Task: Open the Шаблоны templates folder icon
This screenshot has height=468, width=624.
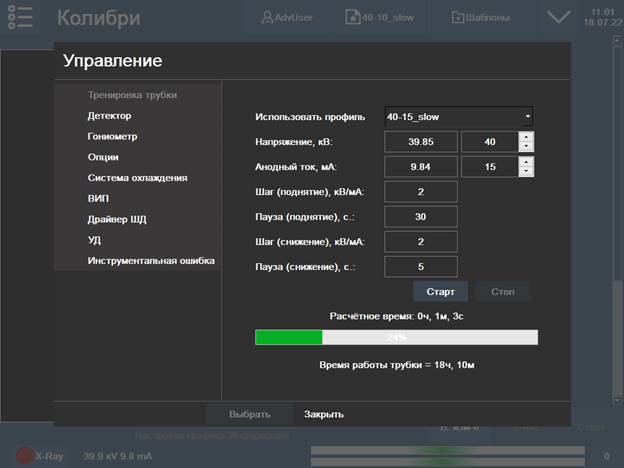Action: click(457, 18)
